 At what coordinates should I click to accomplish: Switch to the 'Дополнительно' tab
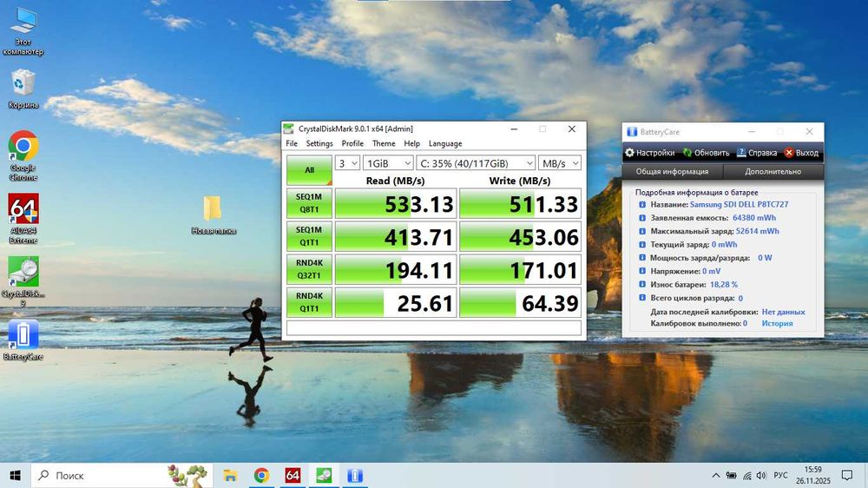pyautogui.click(x=773, y=172)
